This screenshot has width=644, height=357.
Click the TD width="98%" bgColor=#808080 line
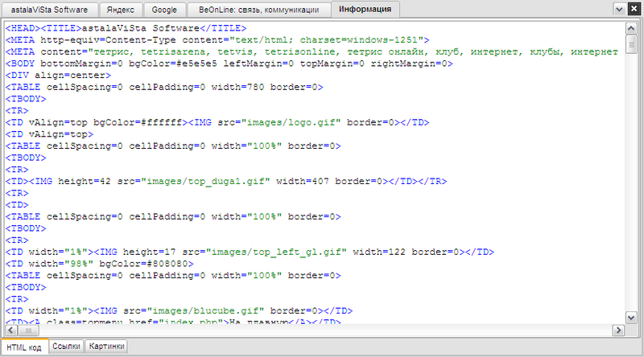(99, 264)
